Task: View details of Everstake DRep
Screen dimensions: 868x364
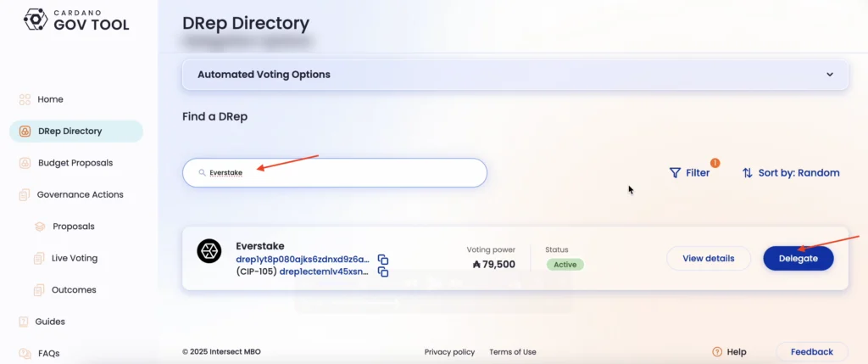Action: click(709, 258)
